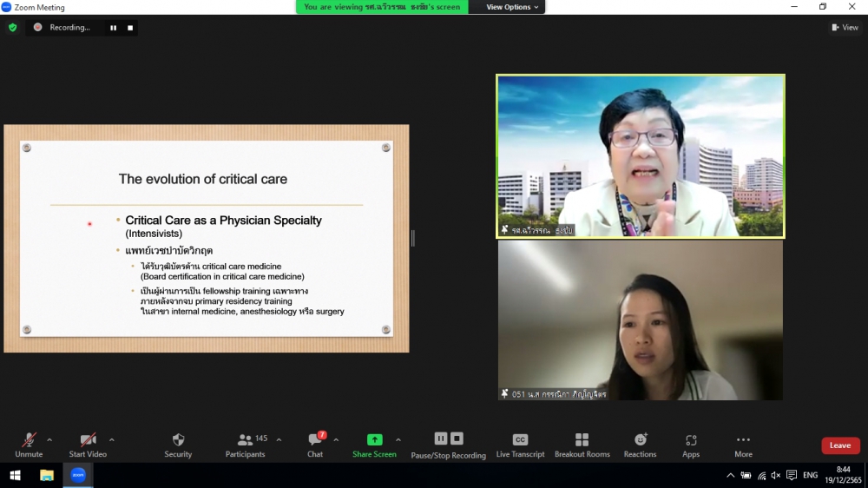Change layout using View menu
Viewport: 868px width, 488px height.
point(845,28)
